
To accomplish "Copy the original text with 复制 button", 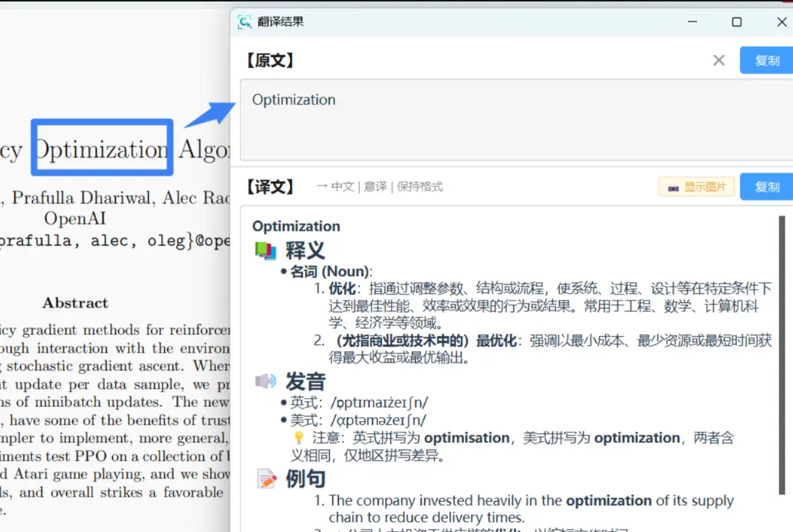I will [x=766, y=61].
